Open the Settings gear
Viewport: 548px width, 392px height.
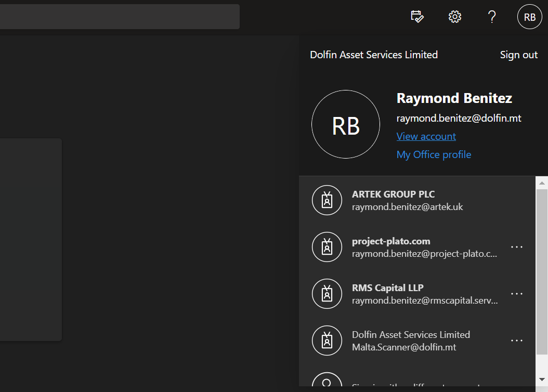pos(455,17)
